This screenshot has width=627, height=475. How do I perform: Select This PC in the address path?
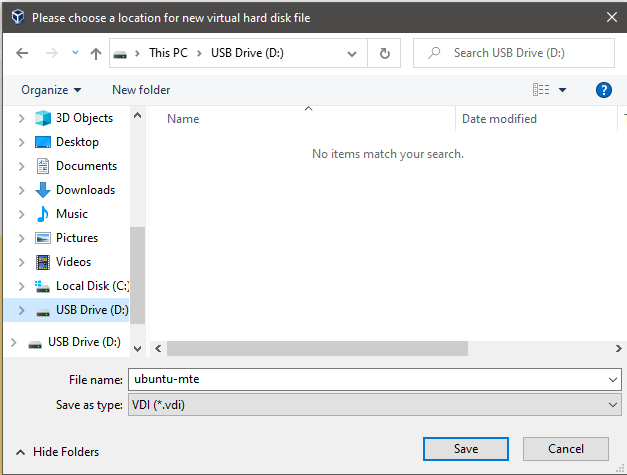coord(168,53)
